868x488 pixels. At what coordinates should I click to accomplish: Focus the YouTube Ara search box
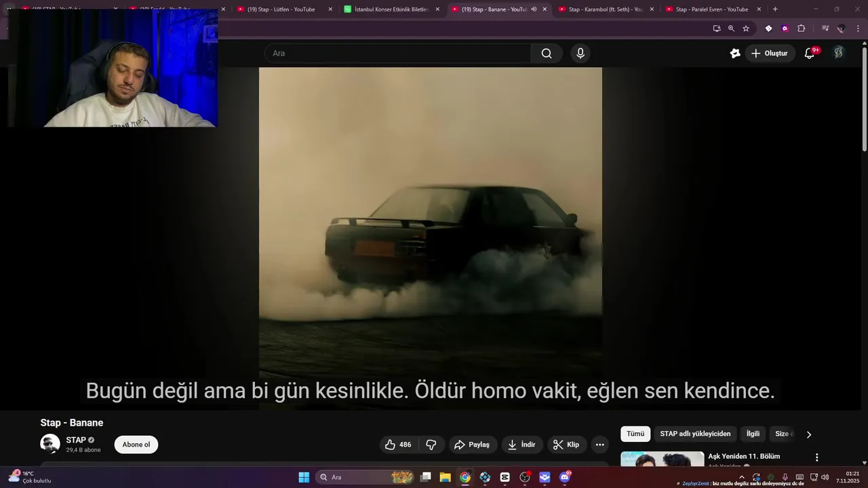coord(398,54)
